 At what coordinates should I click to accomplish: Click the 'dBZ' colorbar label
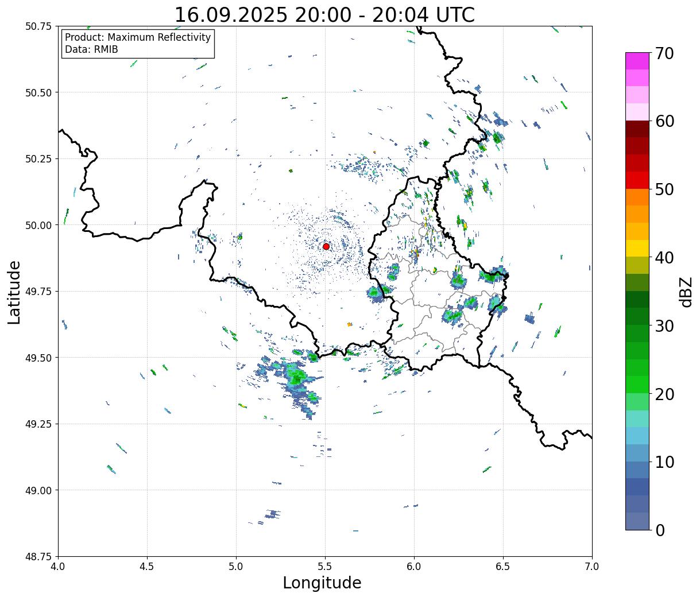coord(686,292)
